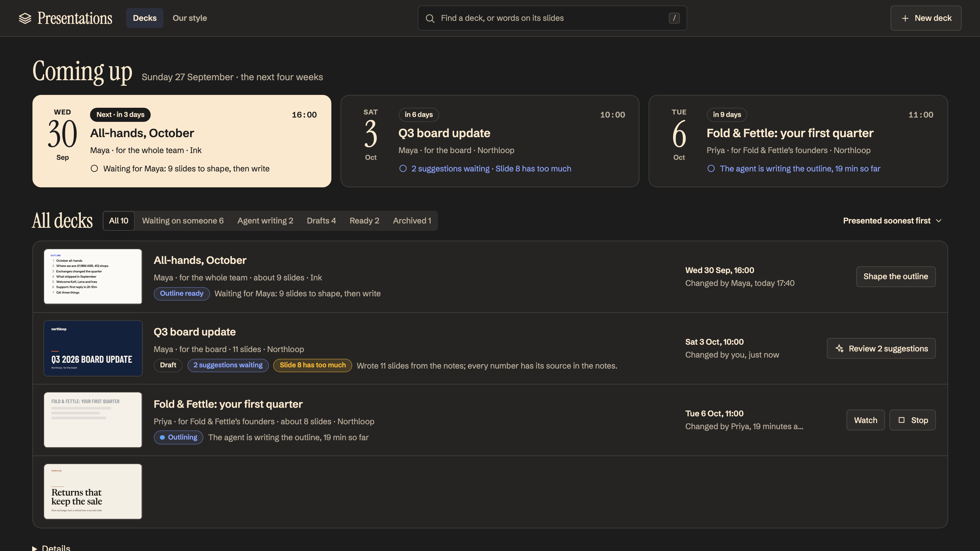The width and height of the screenshot is (980, 551).
Task: Click the sparkle icon on Review 2 suggestions
Action: (x=840, y=348)
